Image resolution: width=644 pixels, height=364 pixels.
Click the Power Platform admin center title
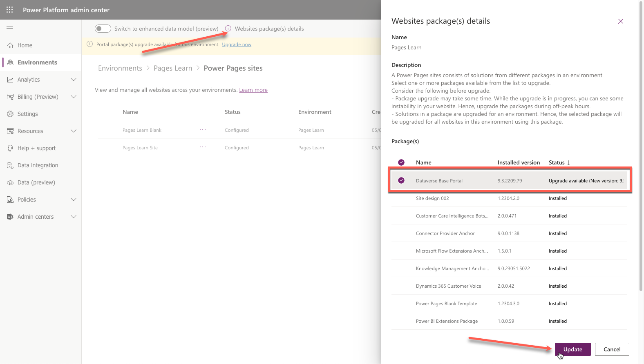pos(66,10)
